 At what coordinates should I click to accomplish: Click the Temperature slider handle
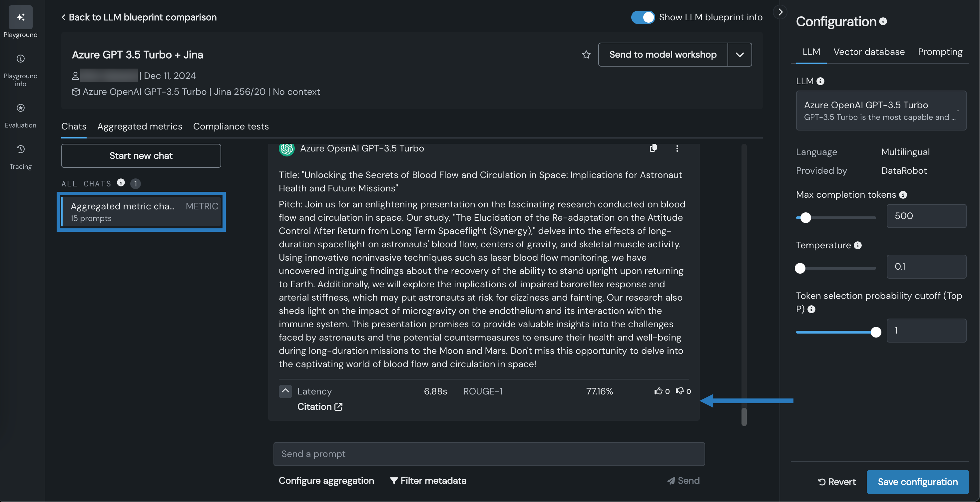pyautogui.click(x=800, y=268)
